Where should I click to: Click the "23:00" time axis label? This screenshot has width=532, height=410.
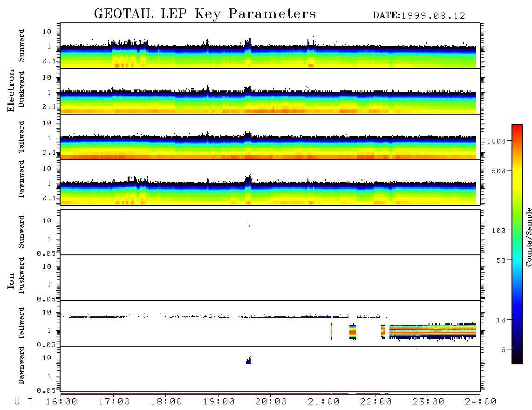429,402
